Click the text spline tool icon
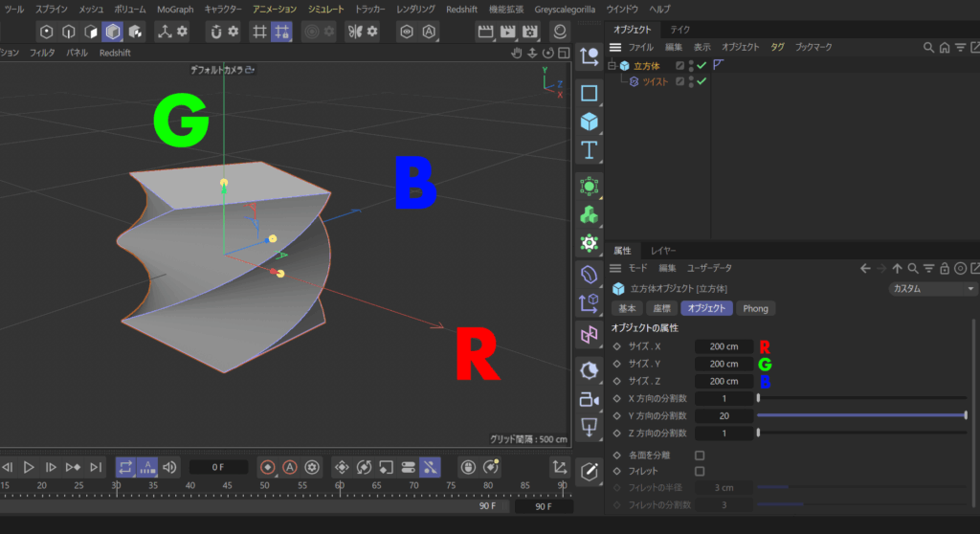 tap(590, 150)
